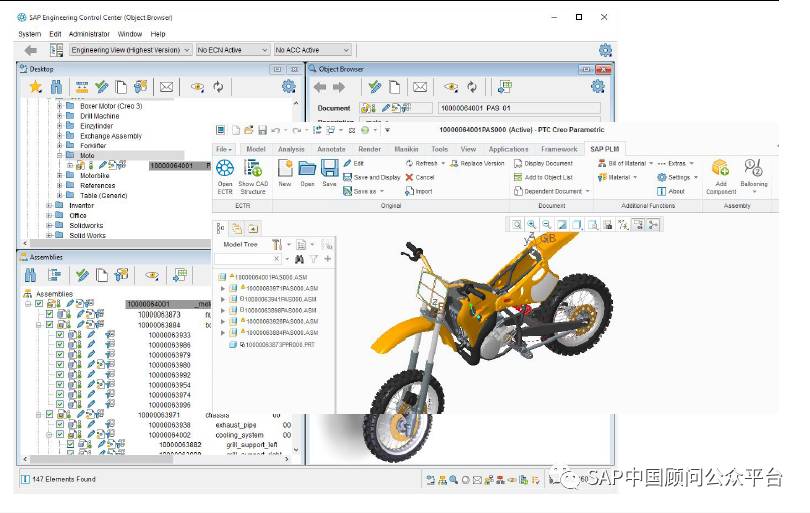Screen dimensions: 810x513
Task: Toggle checkbox for item 10000064002
Action: click(x=60, y=434)
